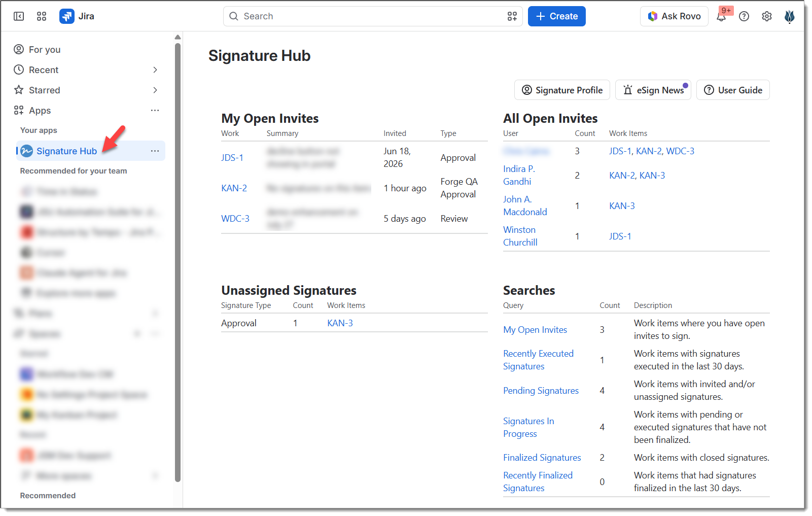Image resolution: width=812 pixels, height=516 pixels.
Task: Click the Create button
Action: click(556, 16)
